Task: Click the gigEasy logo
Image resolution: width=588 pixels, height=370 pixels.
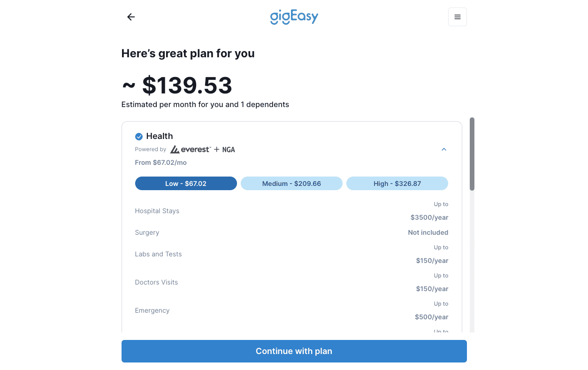Action: (x=294, y=17)
